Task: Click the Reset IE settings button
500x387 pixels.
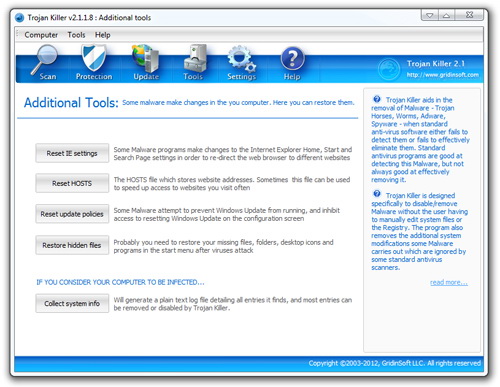Action: point(72,153)
